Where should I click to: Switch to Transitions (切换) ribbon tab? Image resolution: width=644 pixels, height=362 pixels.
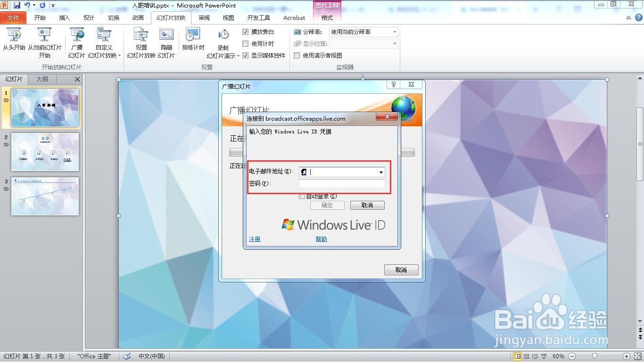coord(114,18)
